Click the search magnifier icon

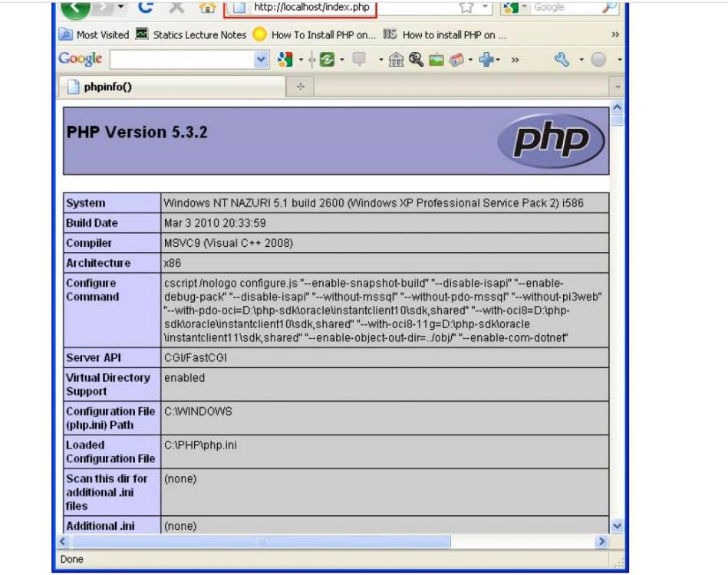[x=609, y=8]
